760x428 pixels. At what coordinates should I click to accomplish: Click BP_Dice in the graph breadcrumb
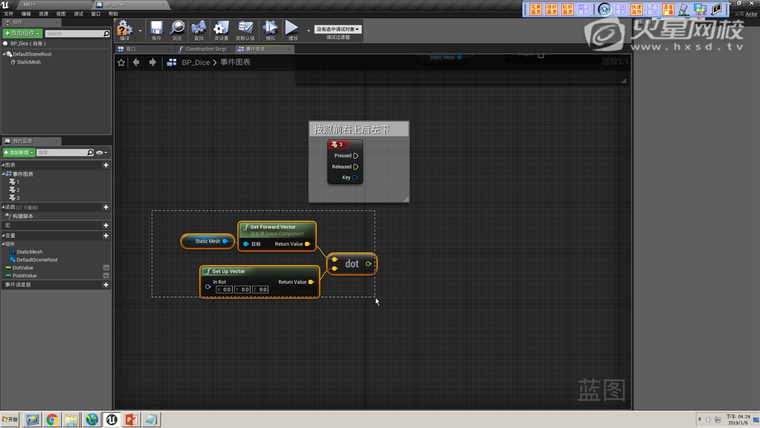(198, 62)
